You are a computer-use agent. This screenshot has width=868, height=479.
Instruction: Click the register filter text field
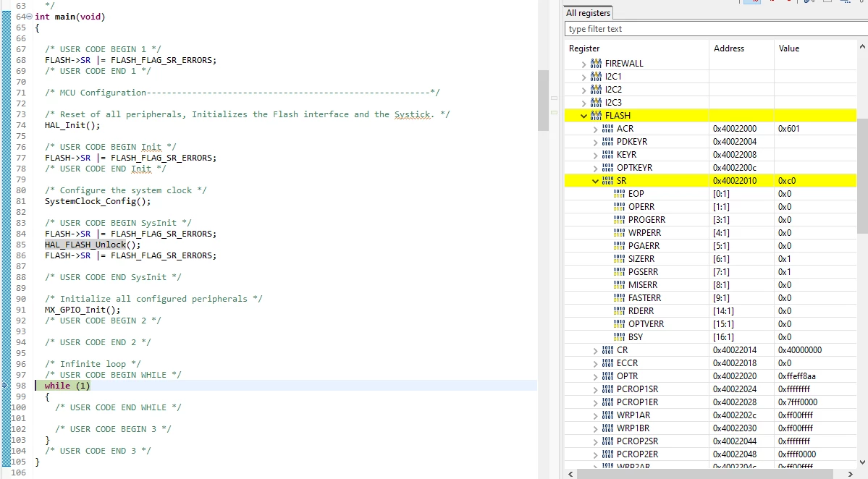[716, 29]
